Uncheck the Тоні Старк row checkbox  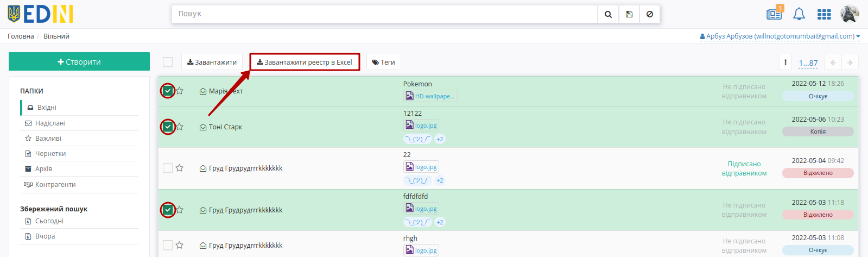pyautogui.click(x=168, y=127)
